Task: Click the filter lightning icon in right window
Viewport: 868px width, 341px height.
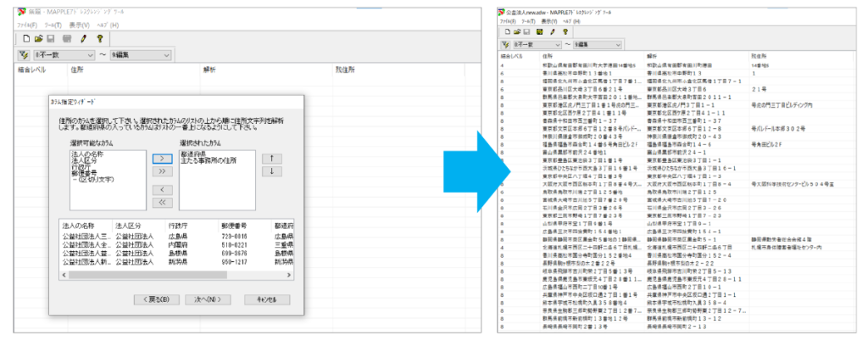Action: [x=506, y=44]
